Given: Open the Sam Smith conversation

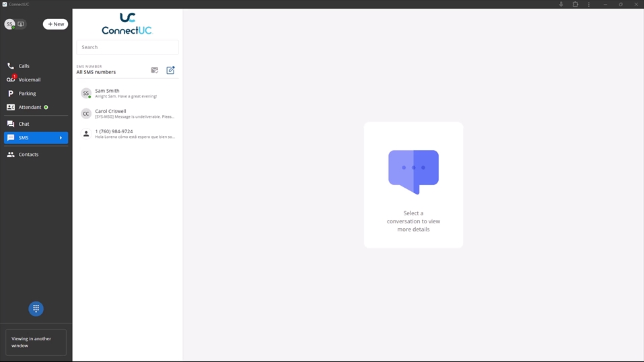Looking at the screenshot, I should click(x=127, y=94).
